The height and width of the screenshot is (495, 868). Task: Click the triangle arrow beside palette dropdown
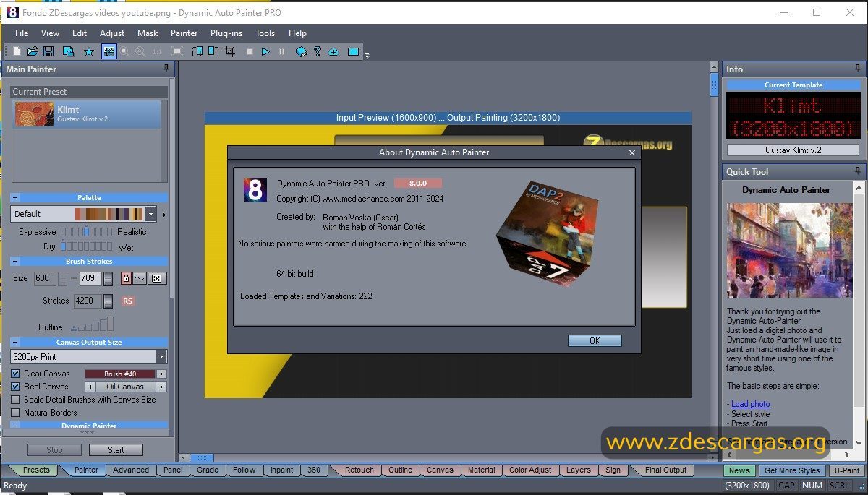pyautogui.click(x=163, y=215)
